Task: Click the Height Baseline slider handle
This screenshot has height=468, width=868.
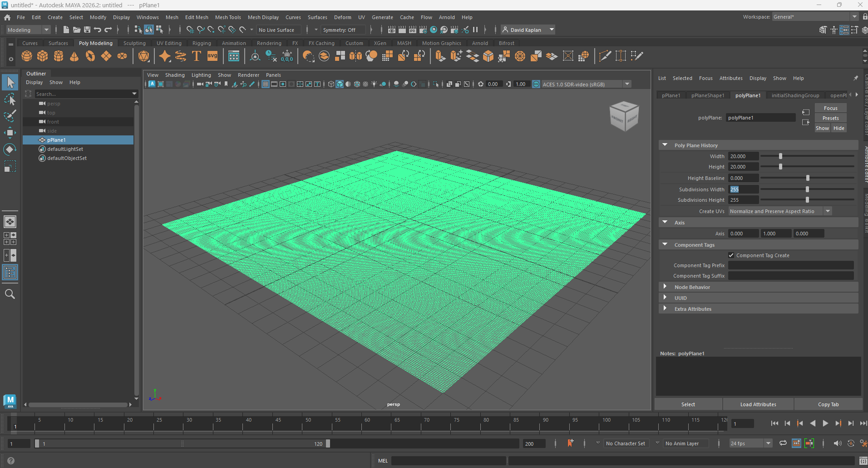Action: (808, 178)
